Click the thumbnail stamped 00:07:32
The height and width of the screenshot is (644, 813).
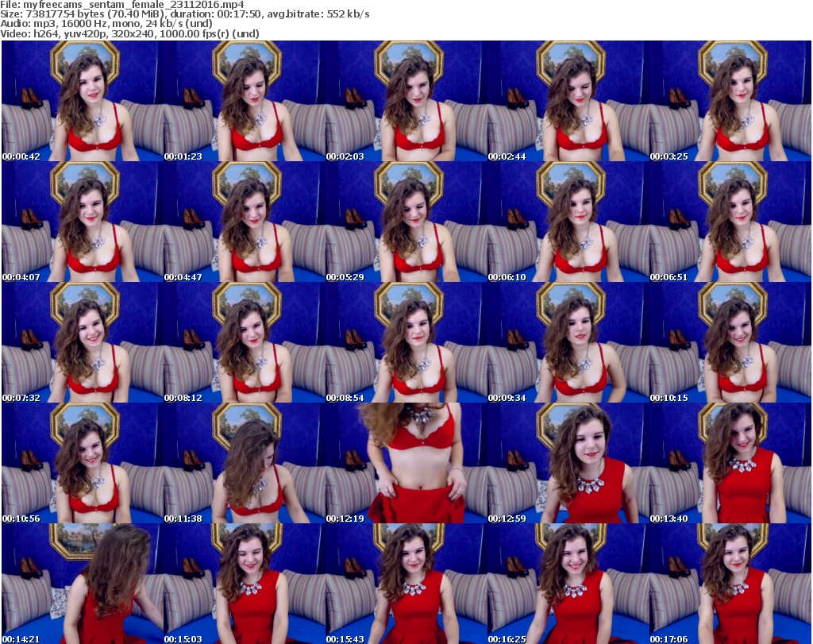[x=83, y=342]
